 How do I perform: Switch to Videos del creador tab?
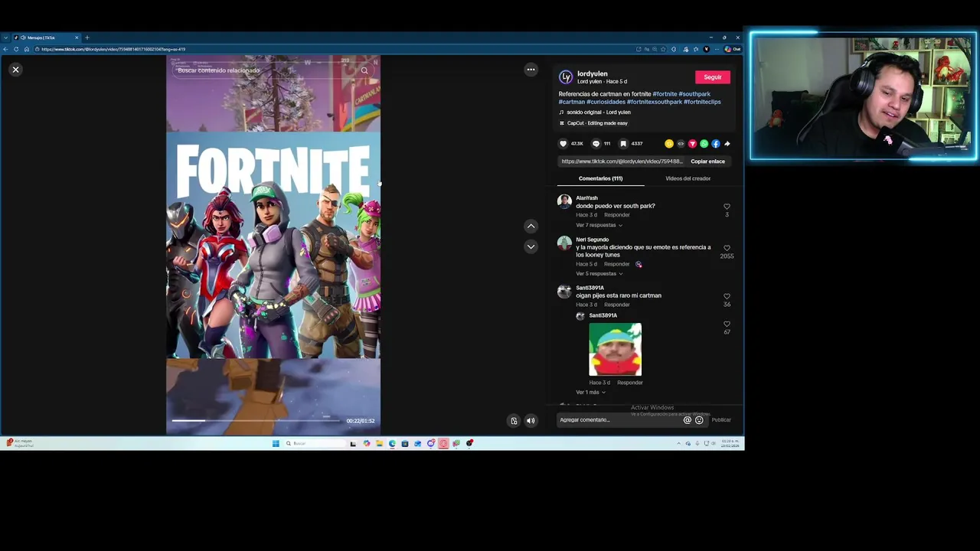(x=688, y=178)
